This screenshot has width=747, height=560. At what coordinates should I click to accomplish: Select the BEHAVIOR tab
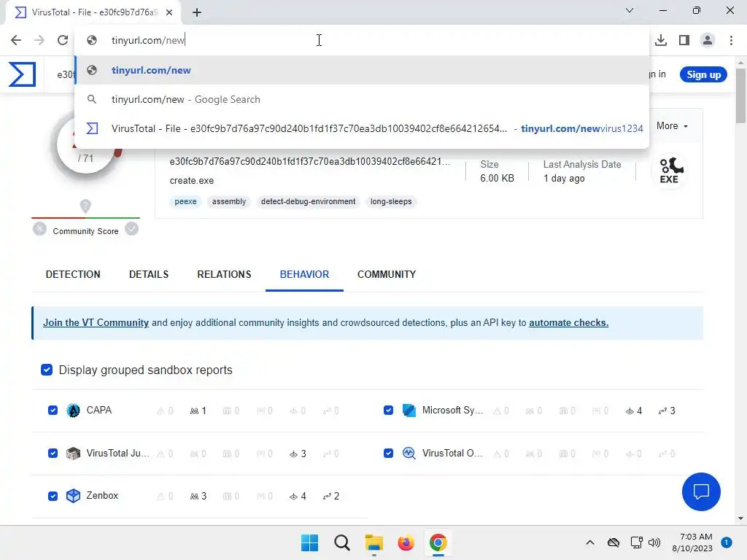[304, 274]
